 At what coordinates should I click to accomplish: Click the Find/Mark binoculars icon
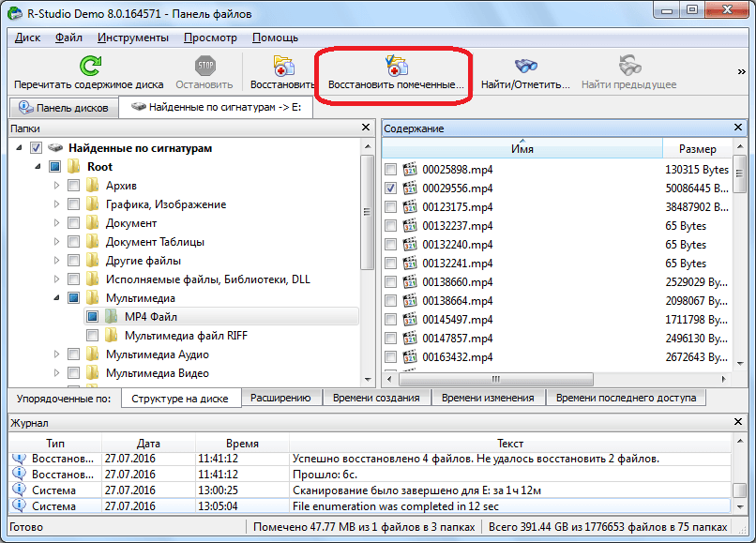point(525,66)
